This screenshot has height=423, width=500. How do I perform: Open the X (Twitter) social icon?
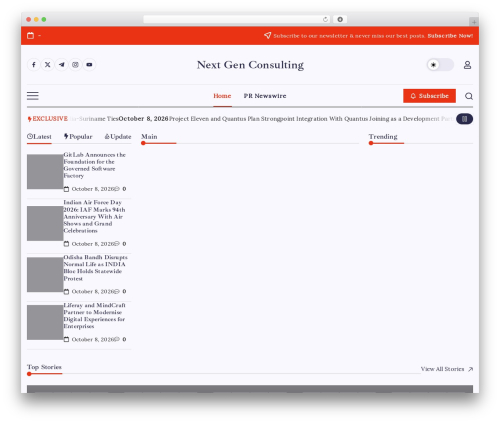[48, 65]
